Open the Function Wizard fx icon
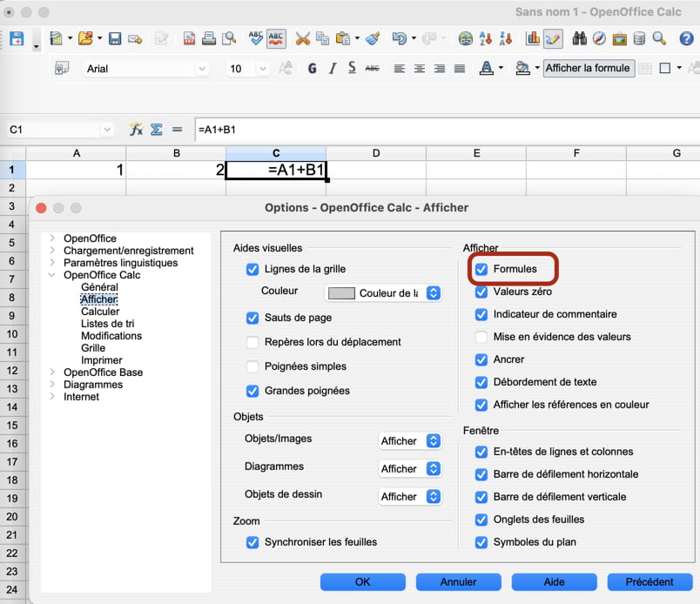700x604 pixels. point(136,130)
